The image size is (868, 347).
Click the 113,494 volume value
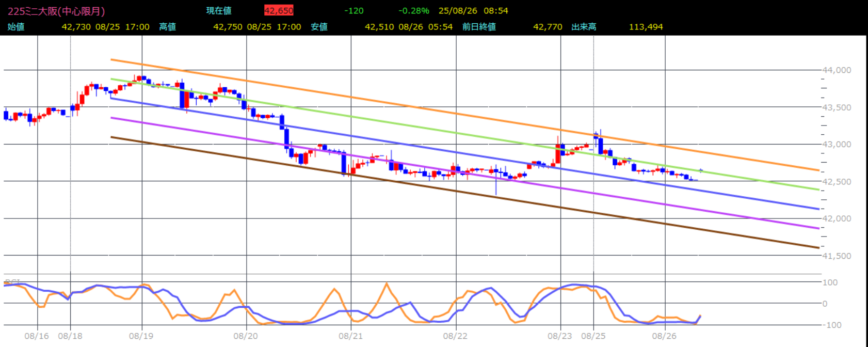click(646, 27)
